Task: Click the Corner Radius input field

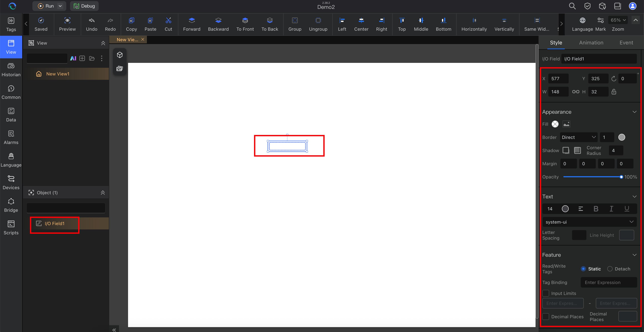Action: pyautogui.click(x=616, y=150)
